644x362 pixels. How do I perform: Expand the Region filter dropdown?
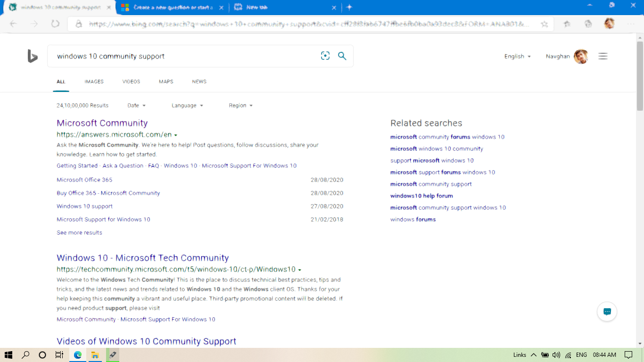(241, 106)
